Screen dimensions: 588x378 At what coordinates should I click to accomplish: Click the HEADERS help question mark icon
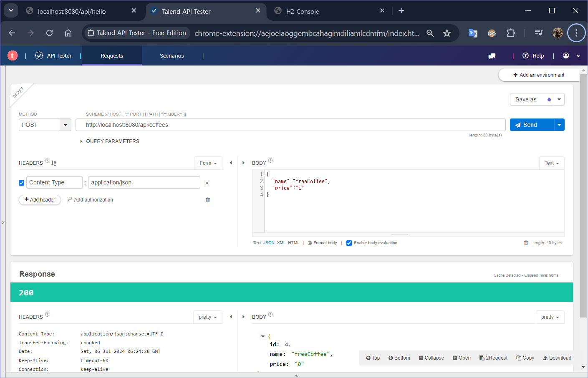47,161
